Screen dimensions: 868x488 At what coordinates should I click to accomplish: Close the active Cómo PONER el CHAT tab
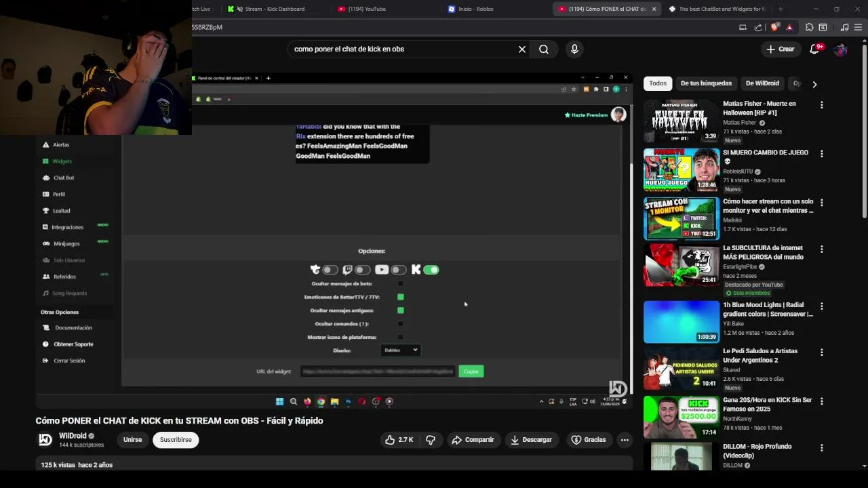coord(654,9)
